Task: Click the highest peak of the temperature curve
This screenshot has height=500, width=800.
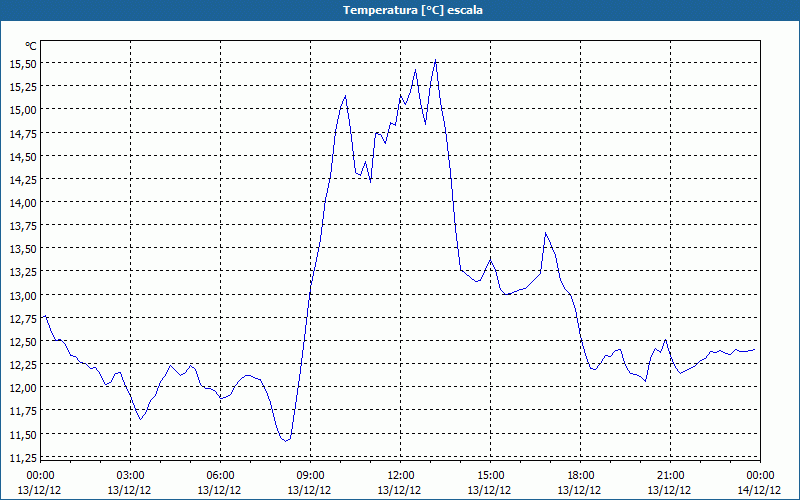Action: [x=435, y=60]
